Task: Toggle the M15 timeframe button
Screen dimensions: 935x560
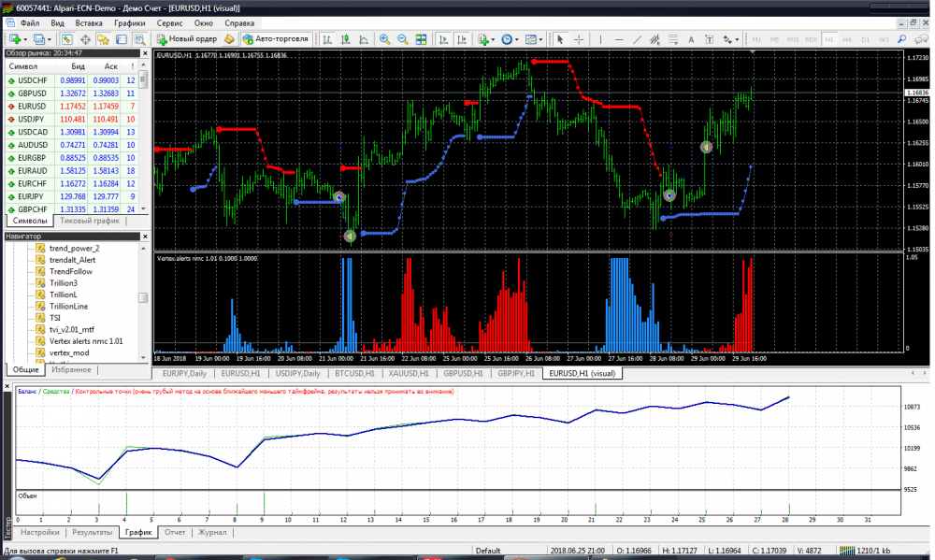Action: pos(792,39)
